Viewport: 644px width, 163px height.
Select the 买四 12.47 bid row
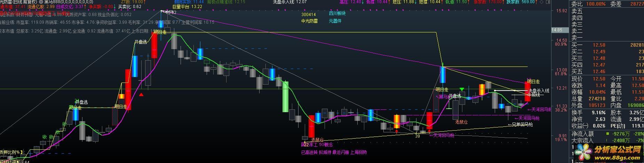[x=607, y=65]
